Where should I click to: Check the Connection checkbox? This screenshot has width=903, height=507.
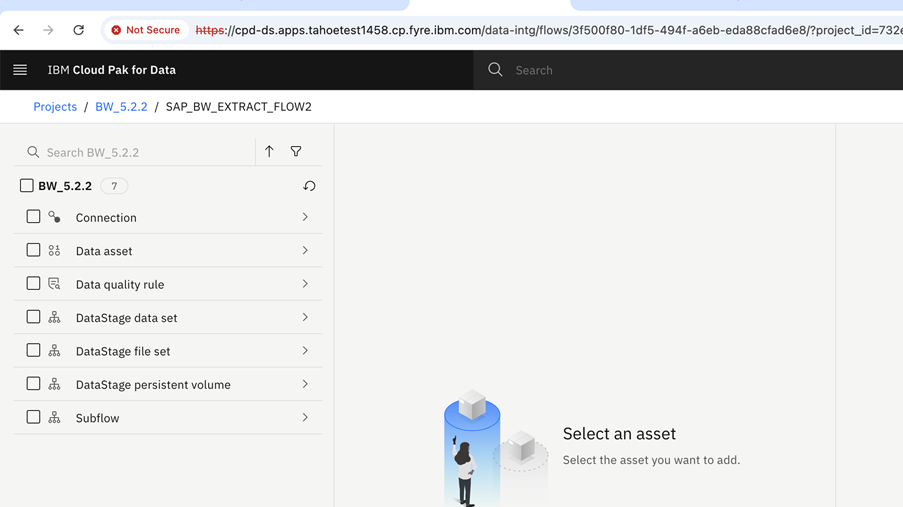click(33, 217)
